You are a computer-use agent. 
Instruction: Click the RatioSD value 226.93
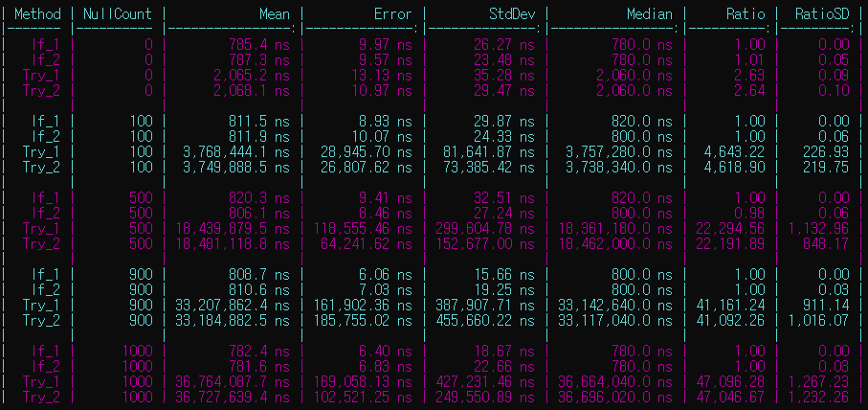[x=827, y=151]
